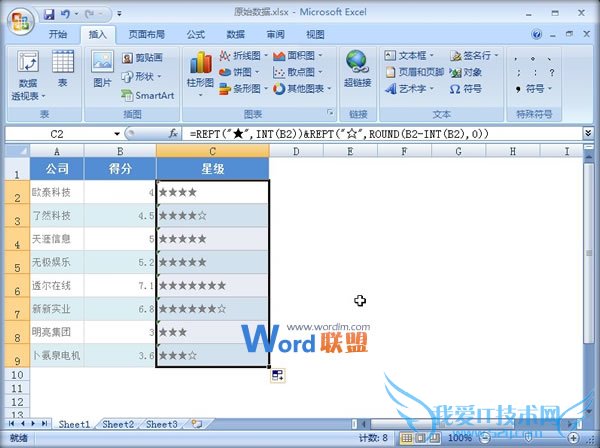Insert a symbol with the Ω icon
The height and width of the screenshot is (448, 600).
(465, 89)
